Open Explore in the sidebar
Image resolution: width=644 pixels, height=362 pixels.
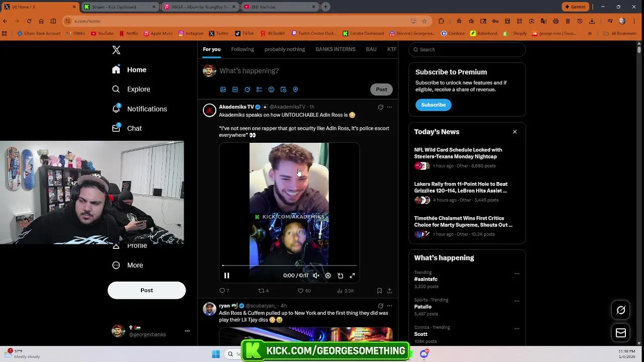[131, 89]
